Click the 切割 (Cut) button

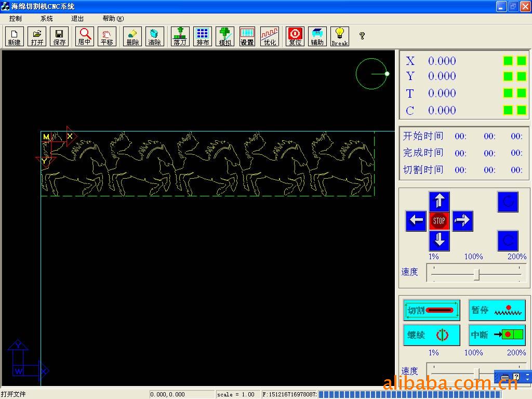click(432, 310)
